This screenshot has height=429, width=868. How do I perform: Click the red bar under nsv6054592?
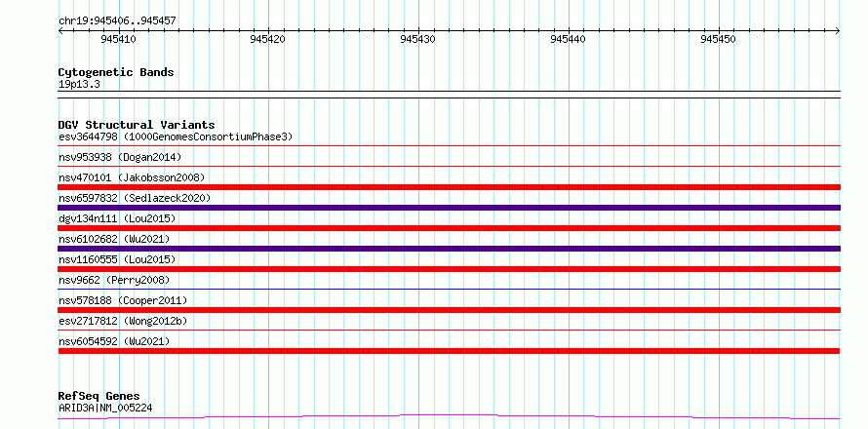coord(449,351)
